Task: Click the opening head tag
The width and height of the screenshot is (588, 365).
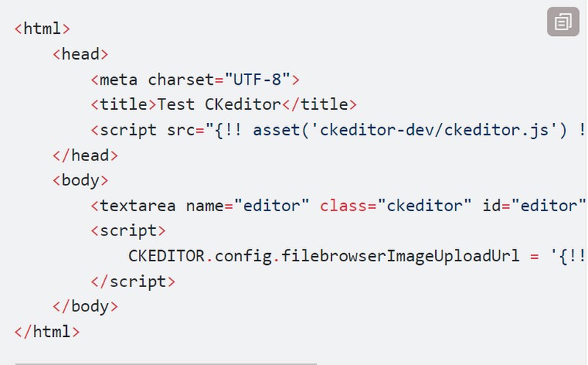Action: (x=80, y=54)
